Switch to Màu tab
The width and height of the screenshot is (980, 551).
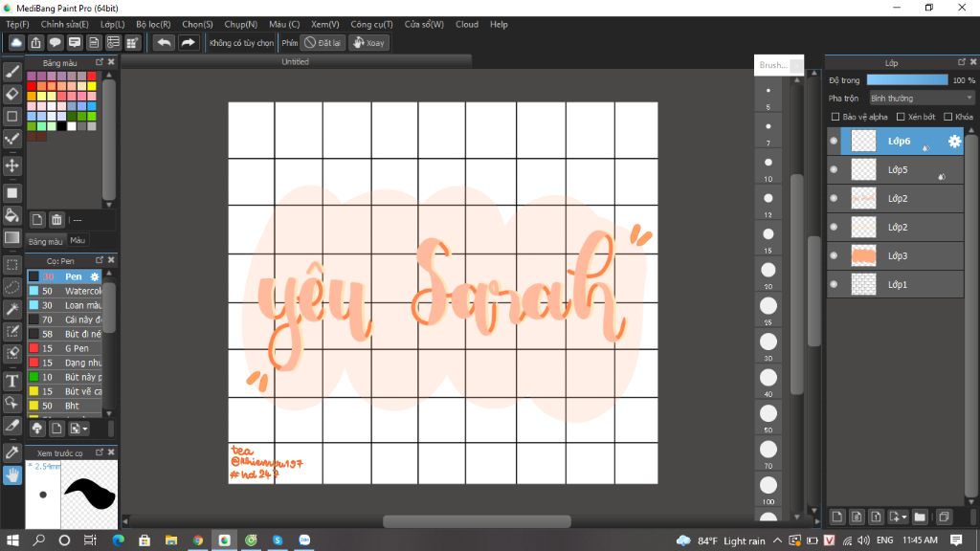[78, 240]
